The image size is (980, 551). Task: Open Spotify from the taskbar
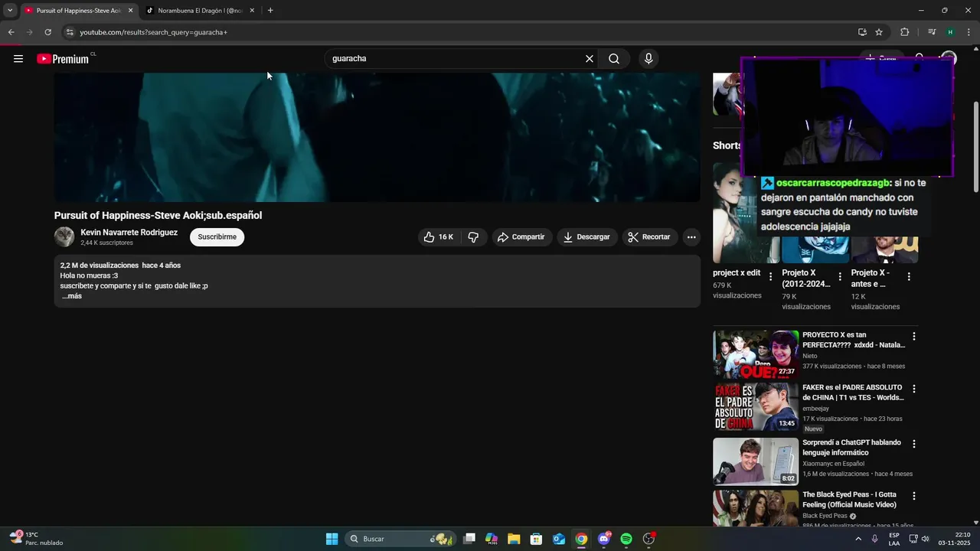click(x=626, y=539)
